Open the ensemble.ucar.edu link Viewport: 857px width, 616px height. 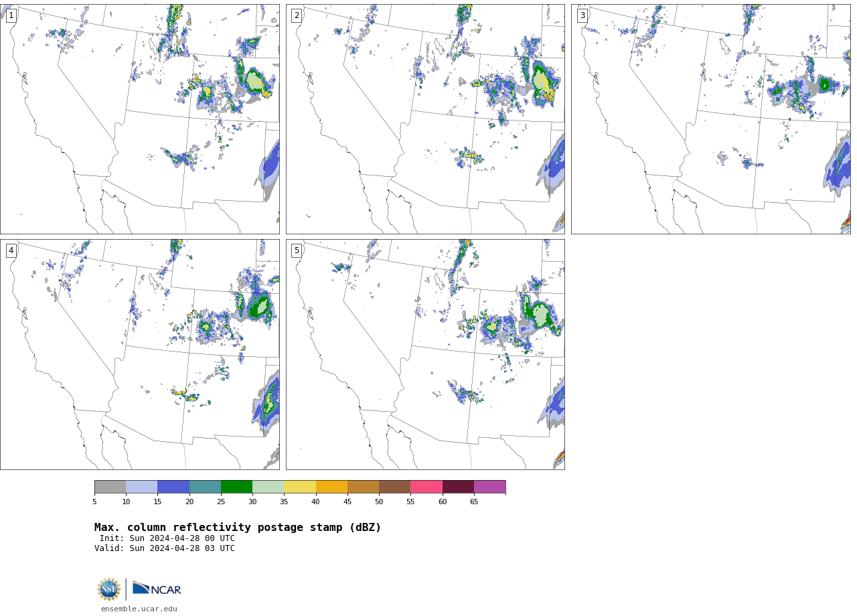pos(139,609)
